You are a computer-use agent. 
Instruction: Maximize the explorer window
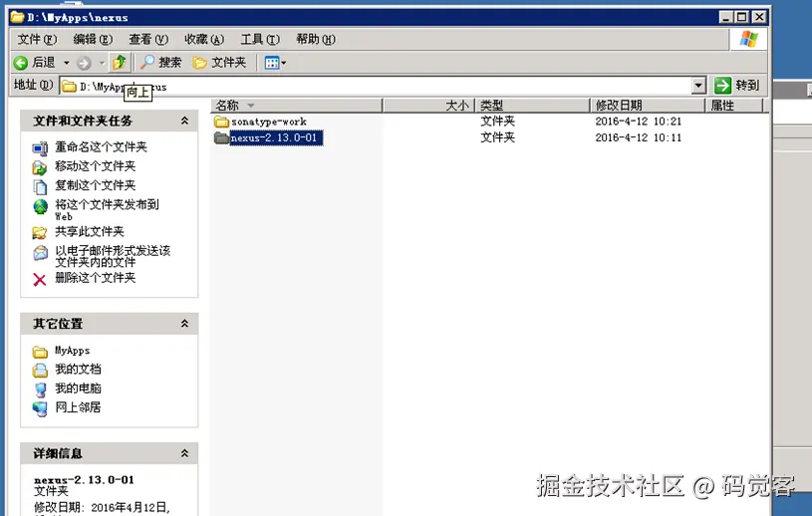click(742, 17)
